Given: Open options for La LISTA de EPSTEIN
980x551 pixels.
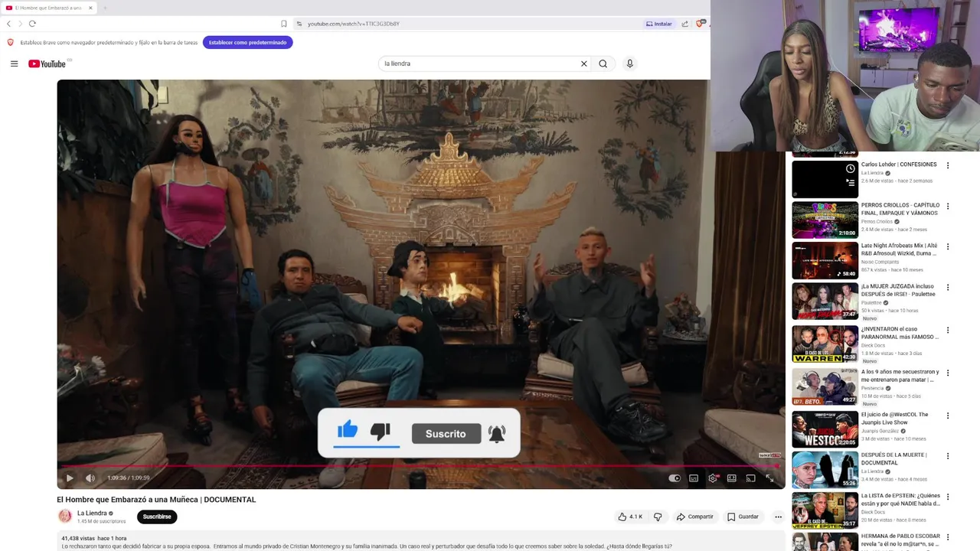Looking at the screenshot, I should click(948, 497).
